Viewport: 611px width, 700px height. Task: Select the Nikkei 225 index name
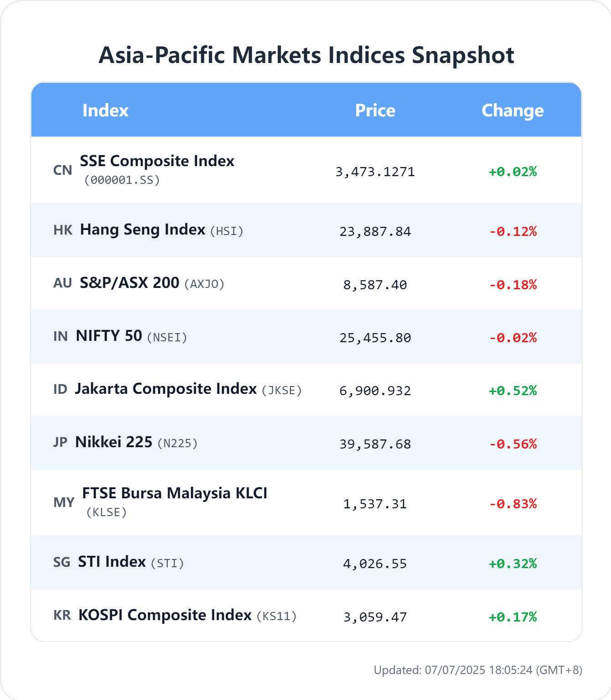[114, 442]
